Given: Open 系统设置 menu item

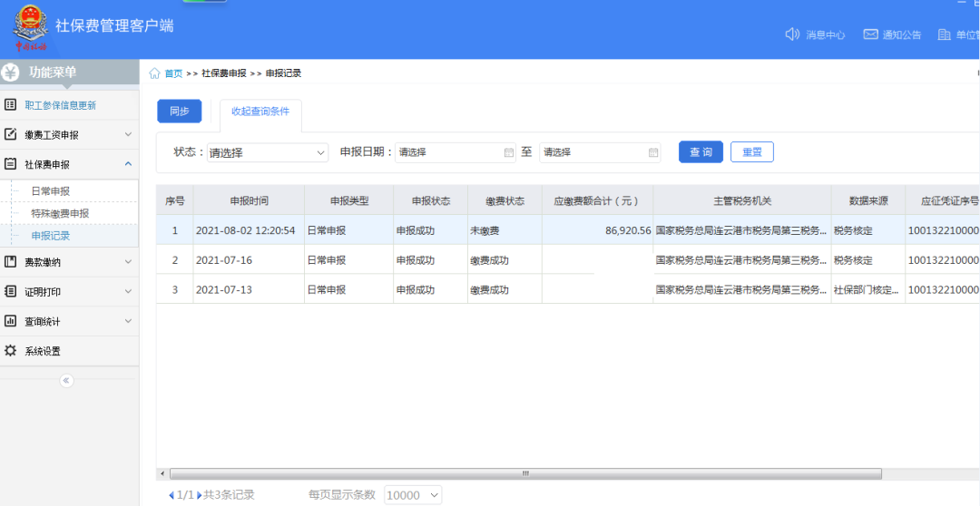Looking at the screenshot, I should tap(69, 350).
